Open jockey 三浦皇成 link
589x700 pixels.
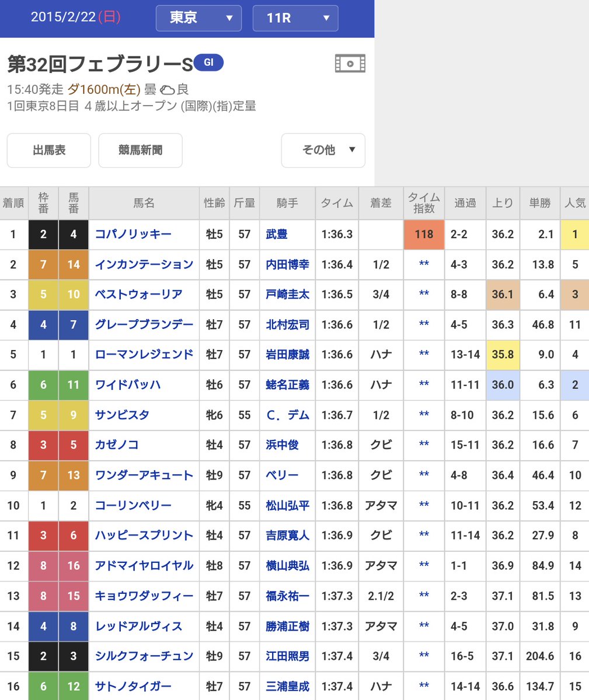pyautogui.click(x=287, y=687)
